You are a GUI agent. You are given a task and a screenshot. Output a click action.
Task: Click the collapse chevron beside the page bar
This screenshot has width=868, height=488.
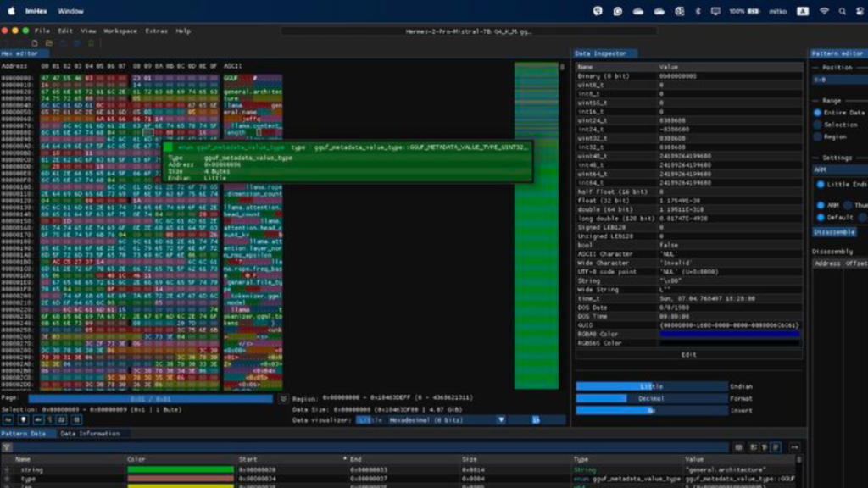282,398
